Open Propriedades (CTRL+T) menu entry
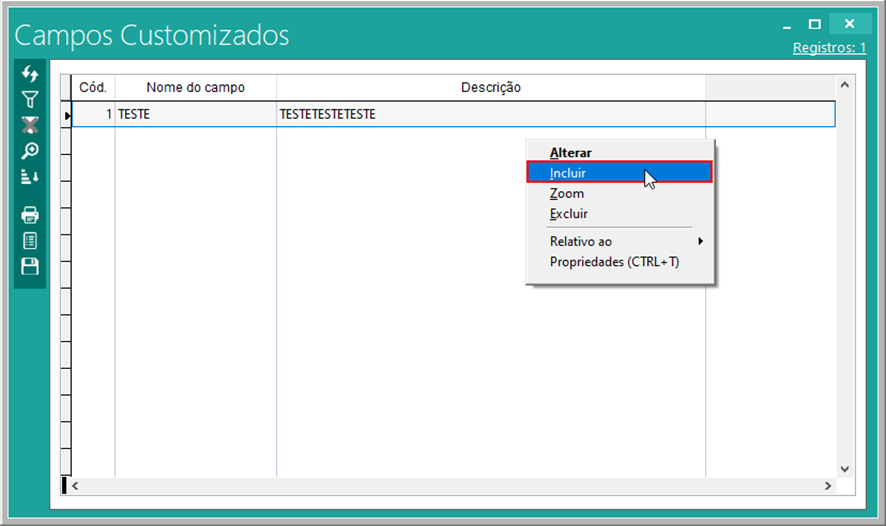 (614, 262)
